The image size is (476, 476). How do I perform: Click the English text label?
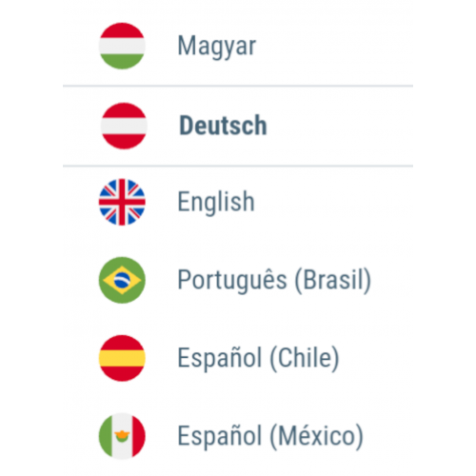coord(216,203)
